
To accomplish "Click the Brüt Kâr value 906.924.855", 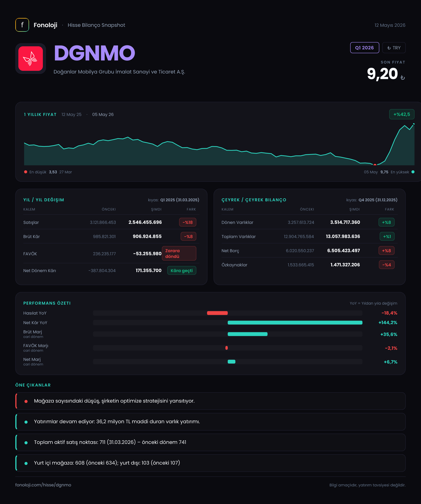I will click(x=147, y=236).
